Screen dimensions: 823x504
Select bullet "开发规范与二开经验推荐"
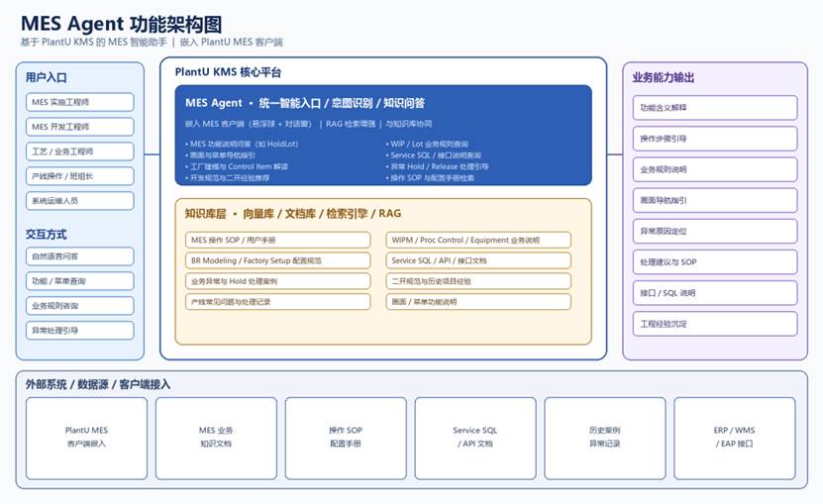227,178
